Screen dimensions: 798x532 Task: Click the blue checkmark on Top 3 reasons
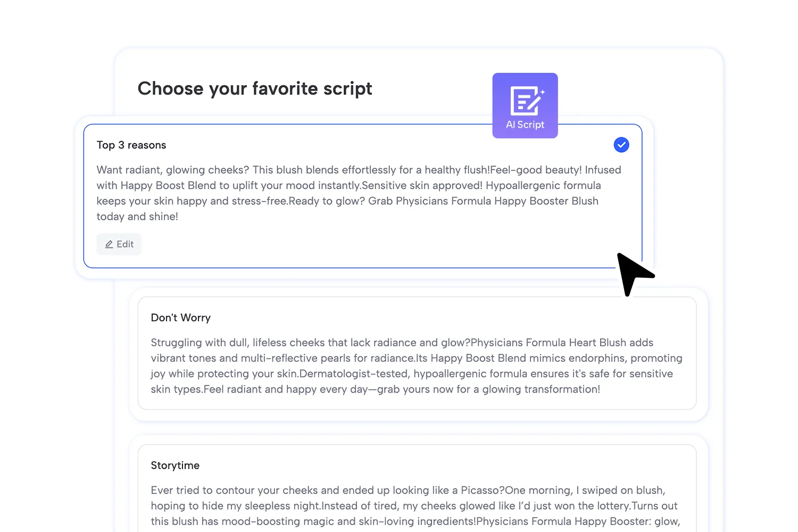pos(621,145)
